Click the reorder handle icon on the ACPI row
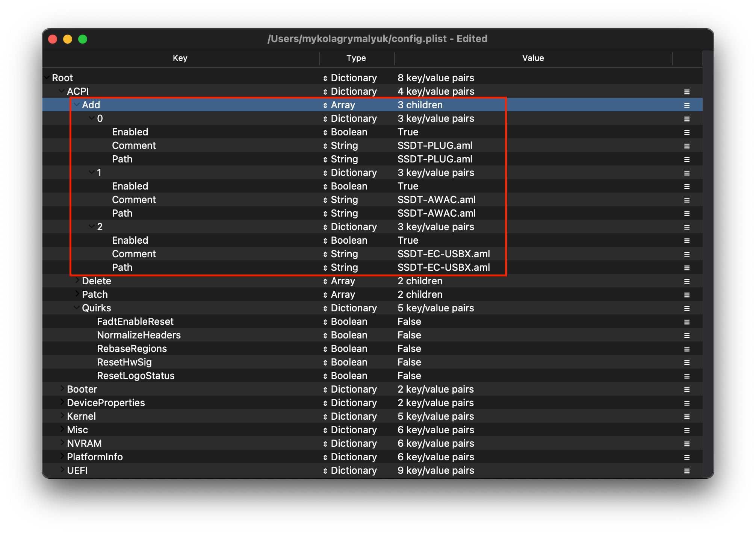This screenshot has height=534, width=756. click(x=686, y=92)
